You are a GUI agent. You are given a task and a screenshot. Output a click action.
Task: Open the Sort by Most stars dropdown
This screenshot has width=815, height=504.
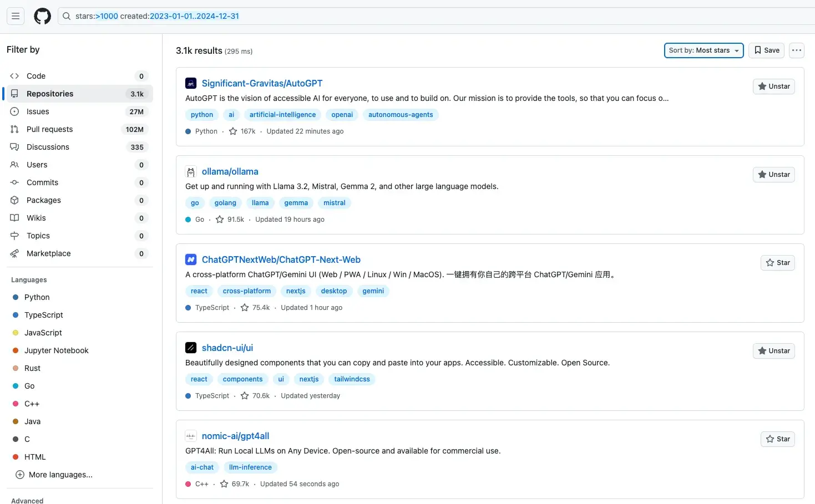coord(703,50)
